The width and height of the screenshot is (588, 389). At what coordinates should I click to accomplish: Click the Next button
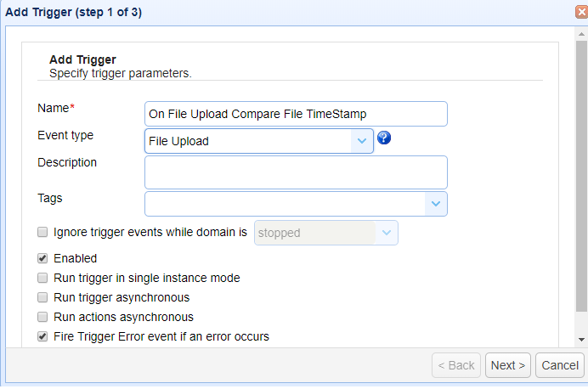click(x=508, y=365)
